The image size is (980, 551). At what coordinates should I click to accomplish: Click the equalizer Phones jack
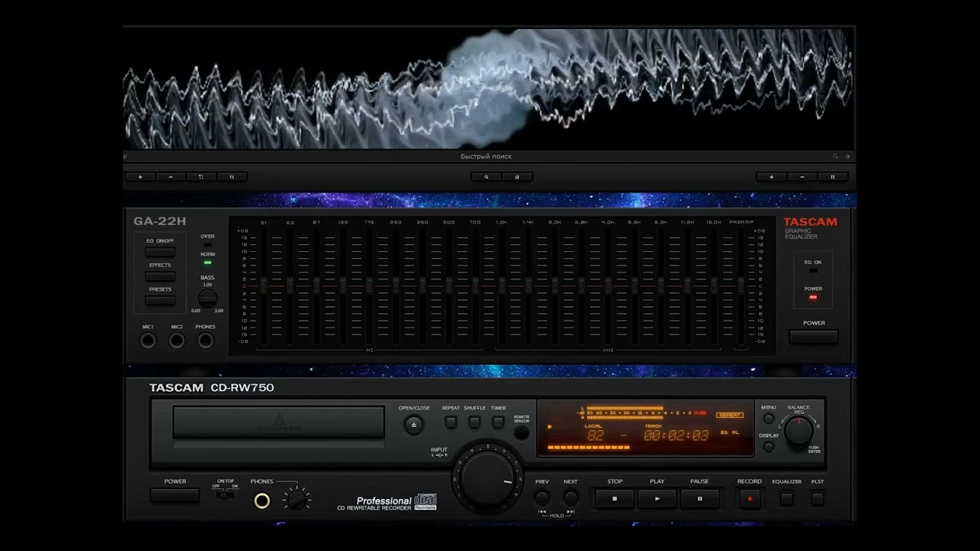pyautogui.click(x=205, y=341)
